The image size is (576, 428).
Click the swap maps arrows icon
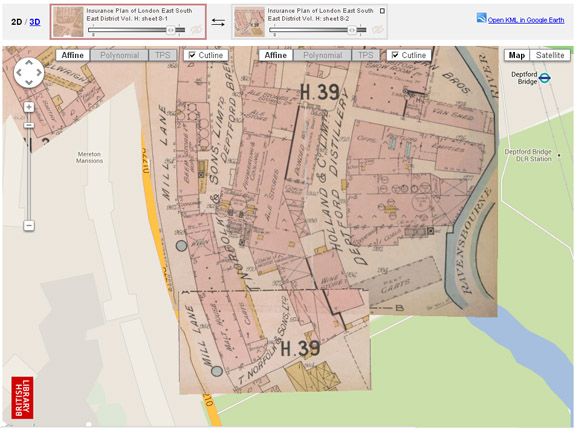[218, 22]
